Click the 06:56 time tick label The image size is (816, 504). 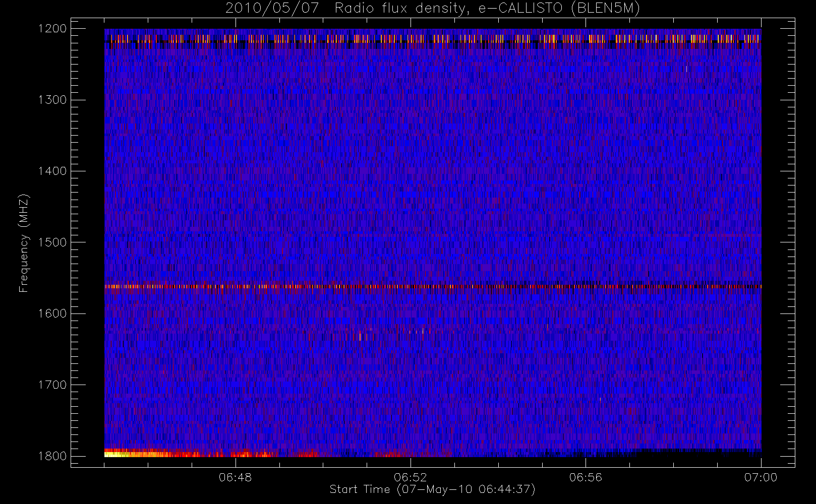click(x=586, y=477)
